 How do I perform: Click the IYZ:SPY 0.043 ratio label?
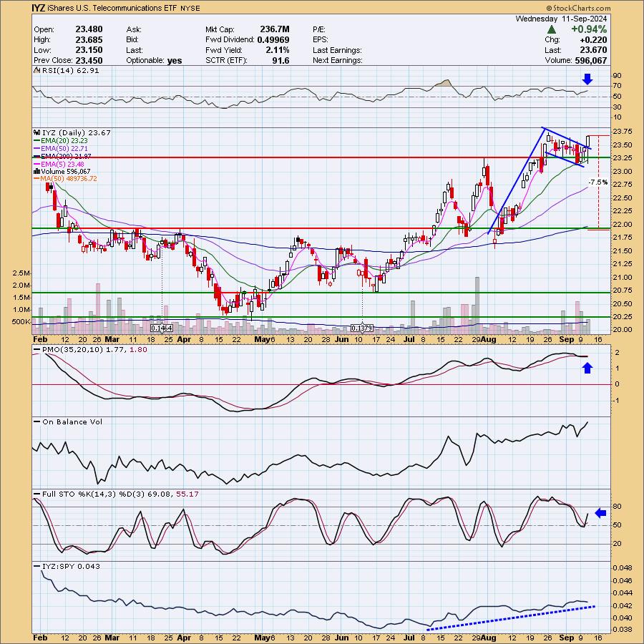71,567
